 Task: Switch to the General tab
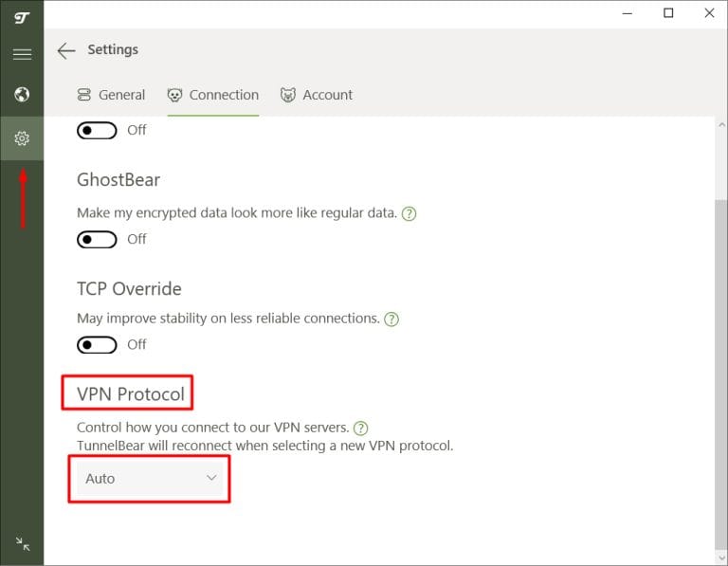(x=111, y=95)
